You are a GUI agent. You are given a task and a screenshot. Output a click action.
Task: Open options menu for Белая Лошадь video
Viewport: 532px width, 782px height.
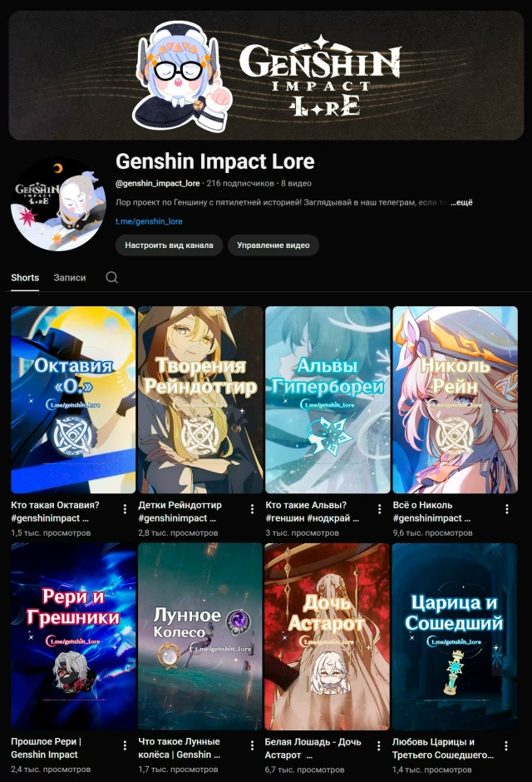[x=378, y=745]
